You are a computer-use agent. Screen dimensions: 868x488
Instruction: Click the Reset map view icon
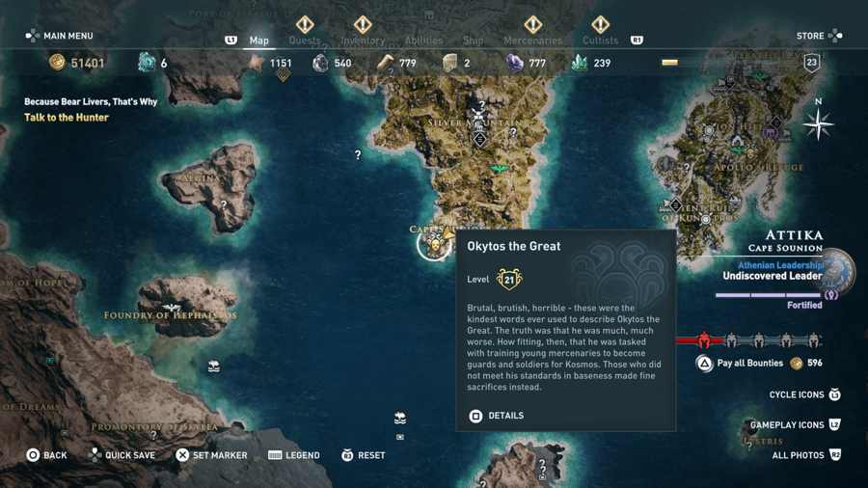pos(347,455)
